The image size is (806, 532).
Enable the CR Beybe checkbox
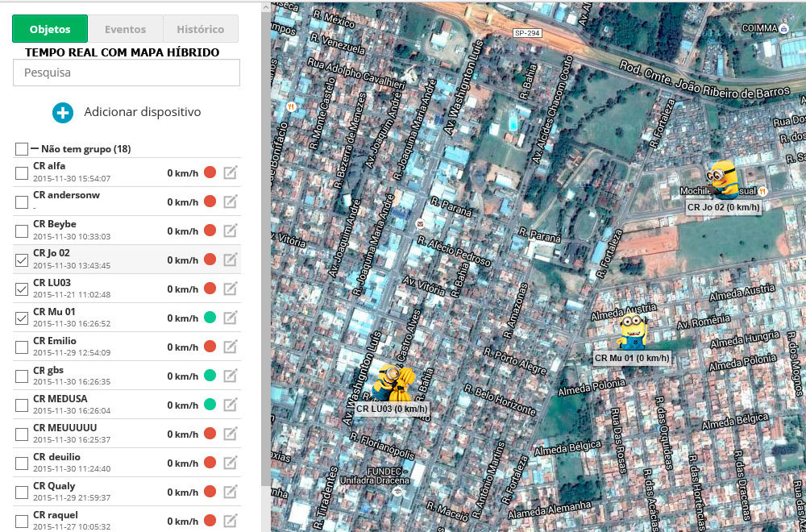pos(22,231)
